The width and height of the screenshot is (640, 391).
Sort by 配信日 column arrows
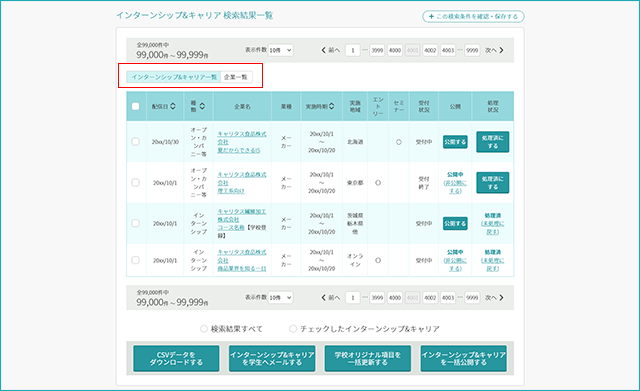coord(173,106)
